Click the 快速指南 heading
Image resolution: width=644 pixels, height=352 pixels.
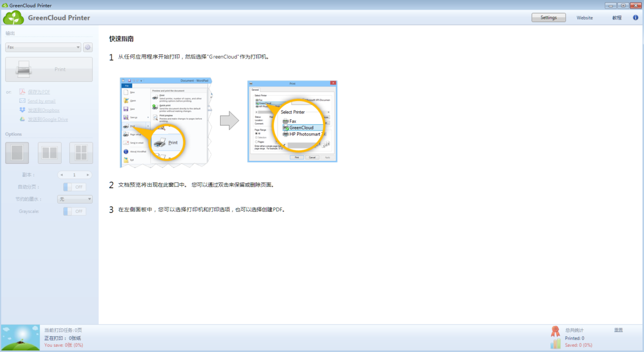121,39
